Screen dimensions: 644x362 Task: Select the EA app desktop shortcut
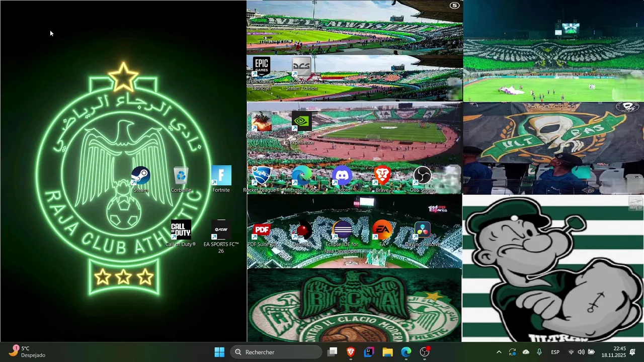point(382,234)
